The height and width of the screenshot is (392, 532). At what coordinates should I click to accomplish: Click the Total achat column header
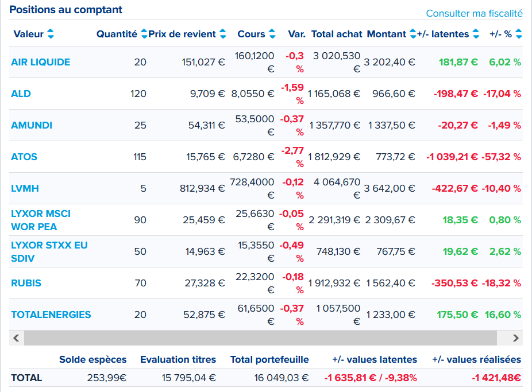[337, 34]
